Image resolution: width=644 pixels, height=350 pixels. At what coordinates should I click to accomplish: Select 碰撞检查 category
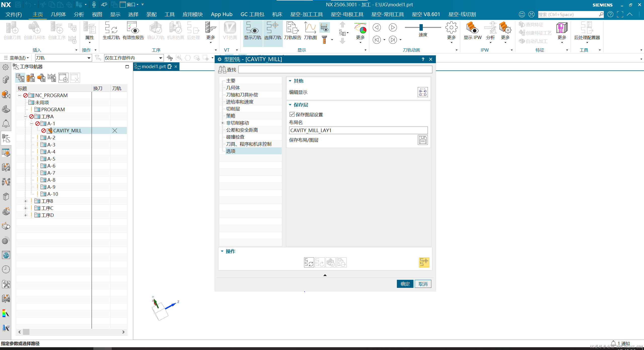click(x=235, y=137)
